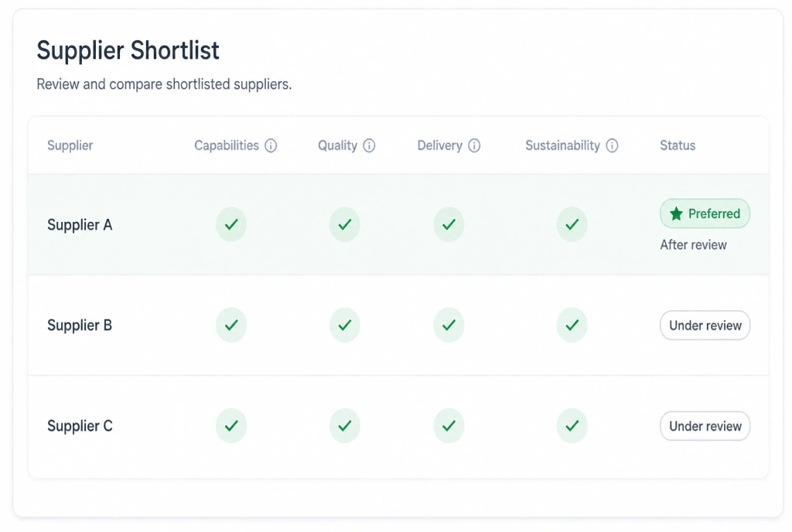This screenshot has height=532, width=792.
Task: Click the Preferred status badge
Action: 705,213
